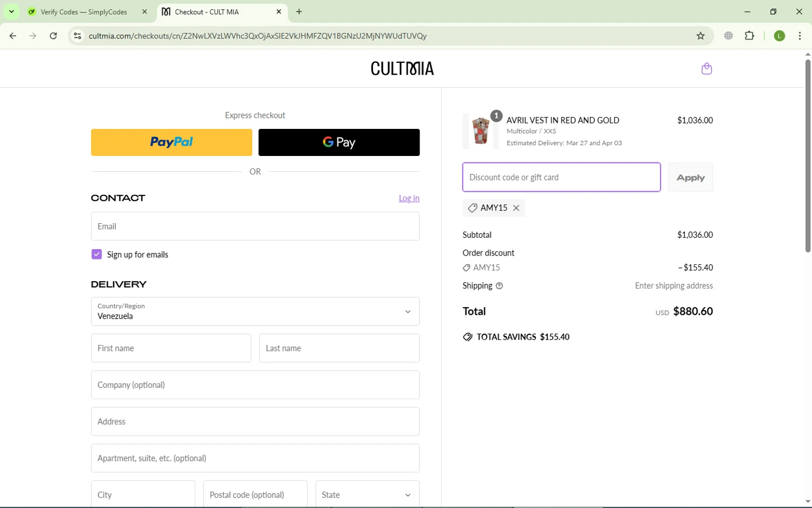Click the Multicolor / XXS variant text
The image size is (812, 508).
pyautogui.click(x=531, y=131)
